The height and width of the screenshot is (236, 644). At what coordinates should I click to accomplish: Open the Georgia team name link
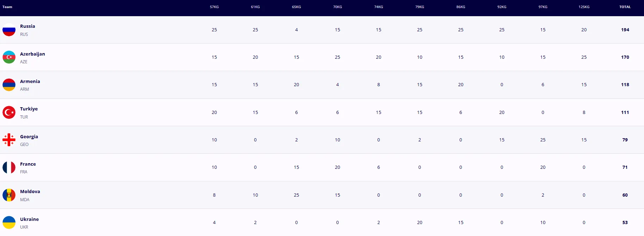click(29, 137)
